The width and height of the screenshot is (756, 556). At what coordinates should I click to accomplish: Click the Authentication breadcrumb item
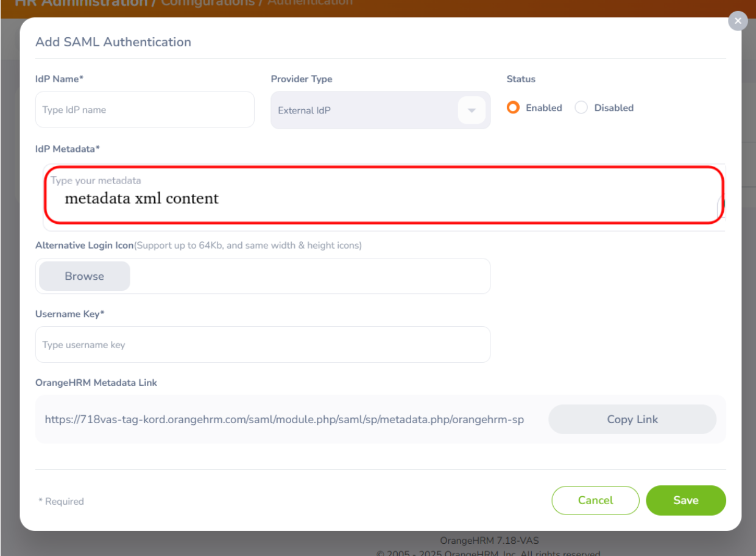coord(310,3)
